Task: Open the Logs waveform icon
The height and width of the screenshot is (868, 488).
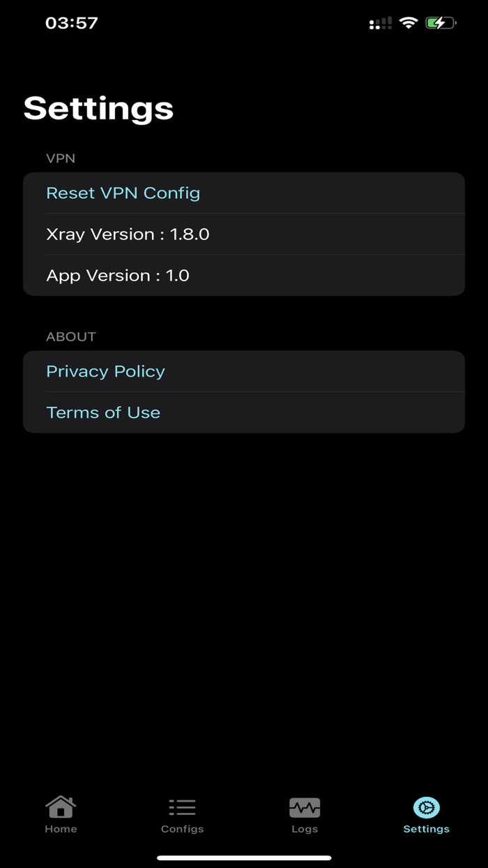Action: pyautogui.click(x=304, y=806)
